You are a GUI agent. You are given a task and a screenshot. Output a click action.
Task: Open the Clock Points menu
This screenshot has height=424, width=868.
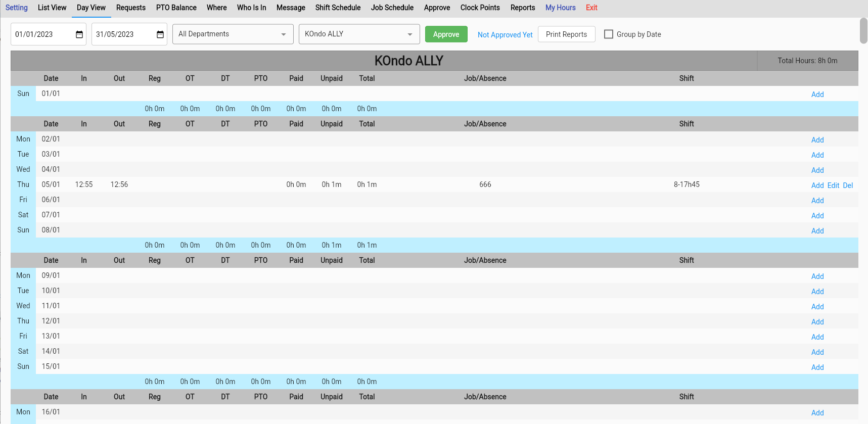point(480,8)
